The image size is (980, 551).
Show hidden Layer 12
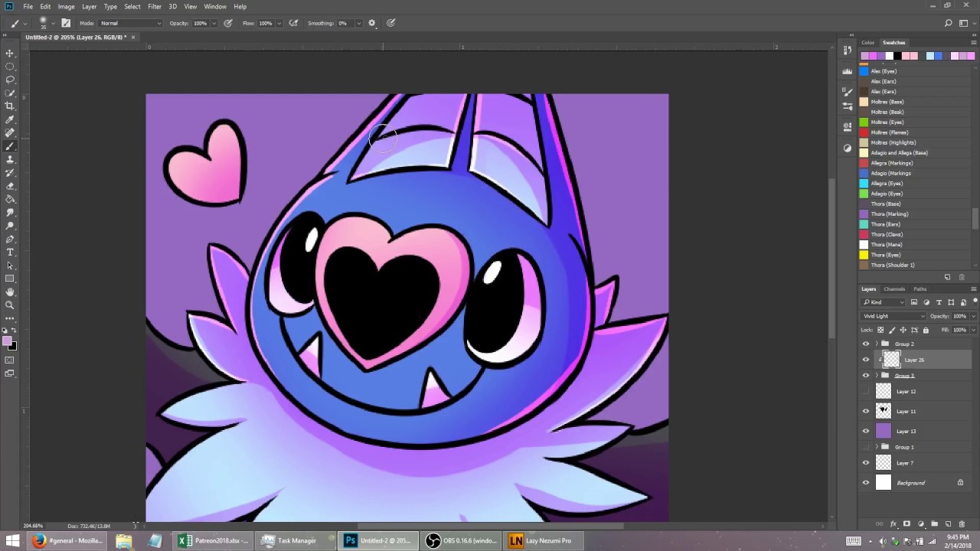(x=866, y=391)
